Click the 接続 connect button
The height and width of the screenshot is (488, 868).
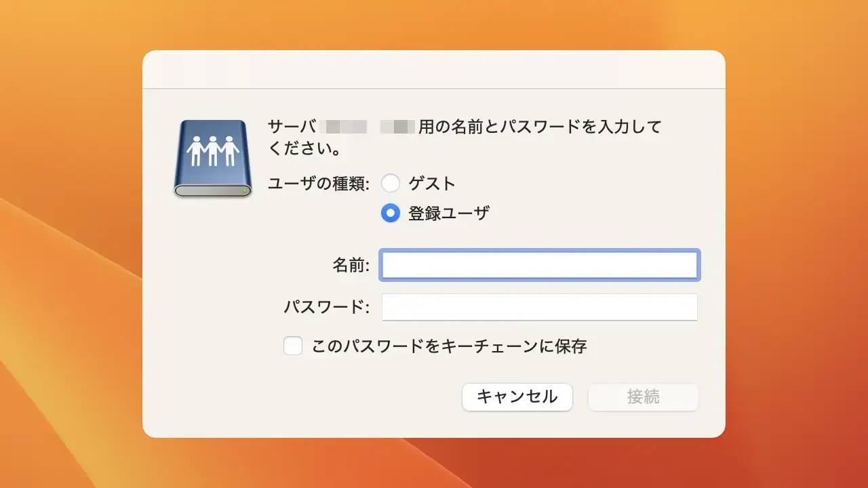click(x=642, y=397)
